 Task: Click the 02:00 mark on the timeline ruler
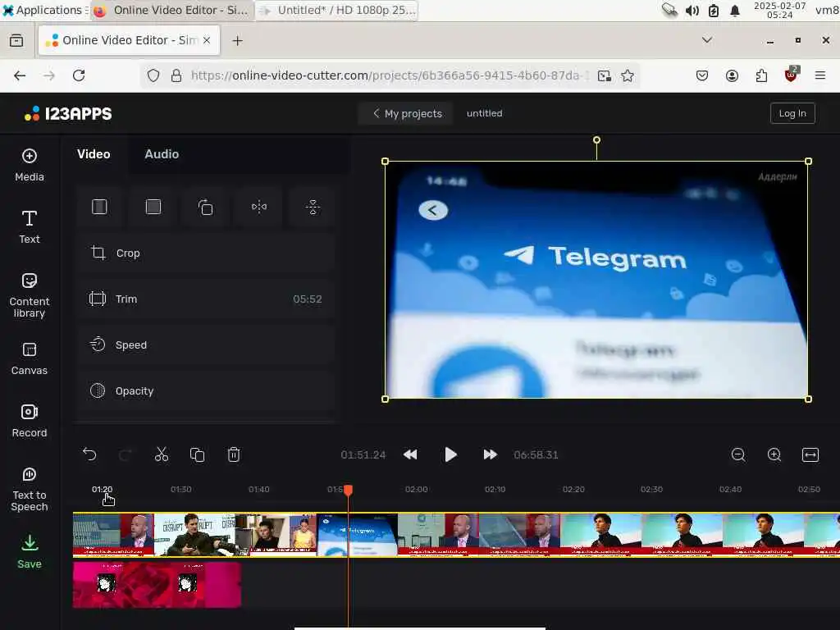point(416,489)
